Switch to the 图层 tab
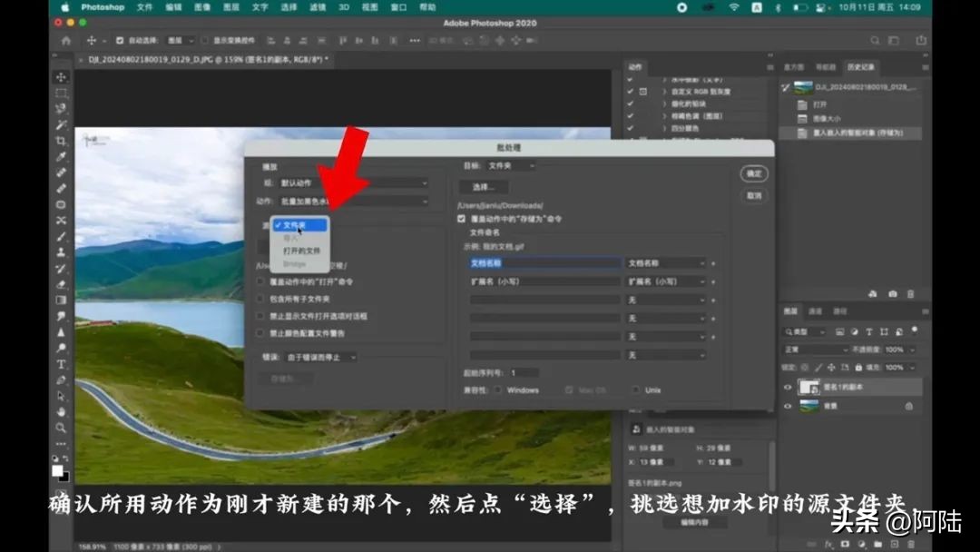This screenshot has height=552, width=980. tap(790, 311)
